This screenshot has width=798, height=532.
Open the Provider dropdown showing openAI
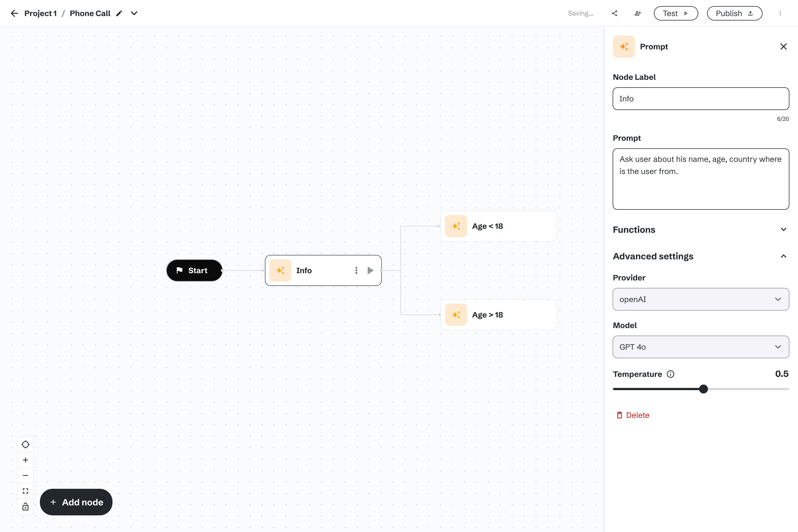tap(701, 299)
